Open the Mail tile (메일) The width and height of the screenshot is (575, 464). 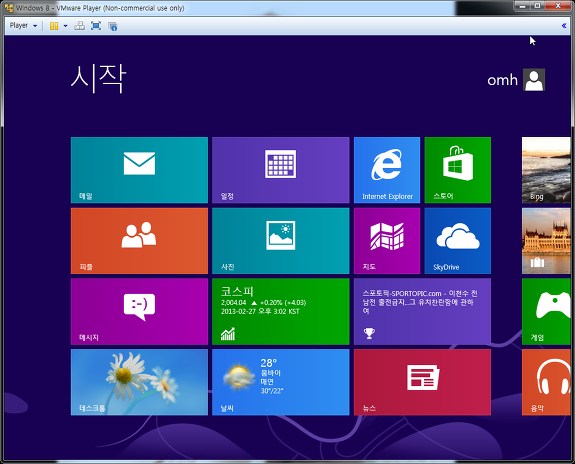139,170
